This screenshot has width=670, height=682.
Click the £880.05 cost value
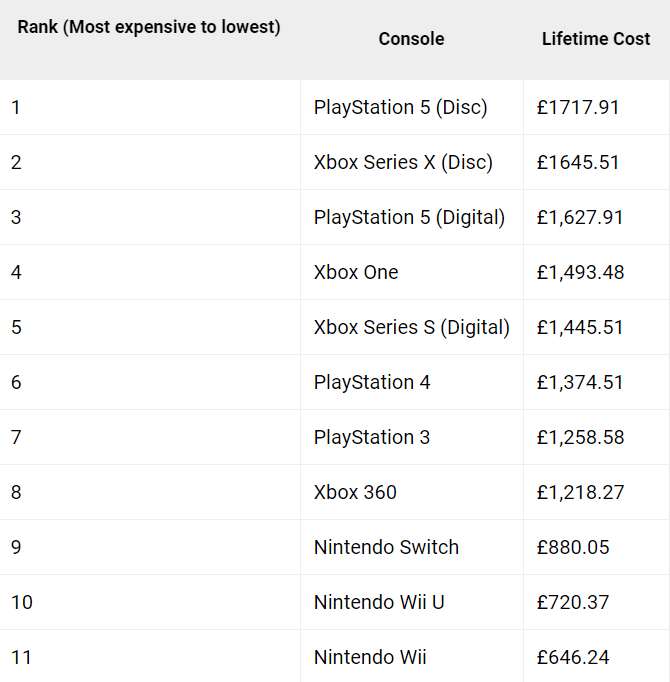click(573, 547)
